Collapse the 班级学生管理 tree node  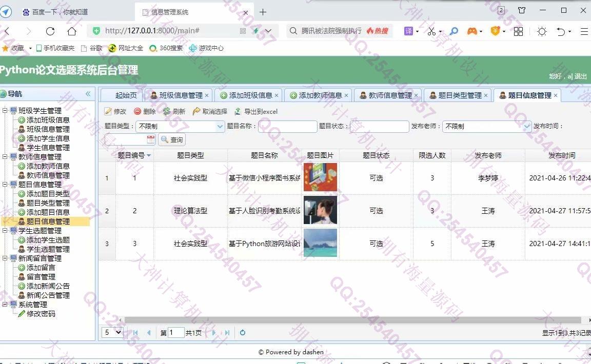[6, 111]
